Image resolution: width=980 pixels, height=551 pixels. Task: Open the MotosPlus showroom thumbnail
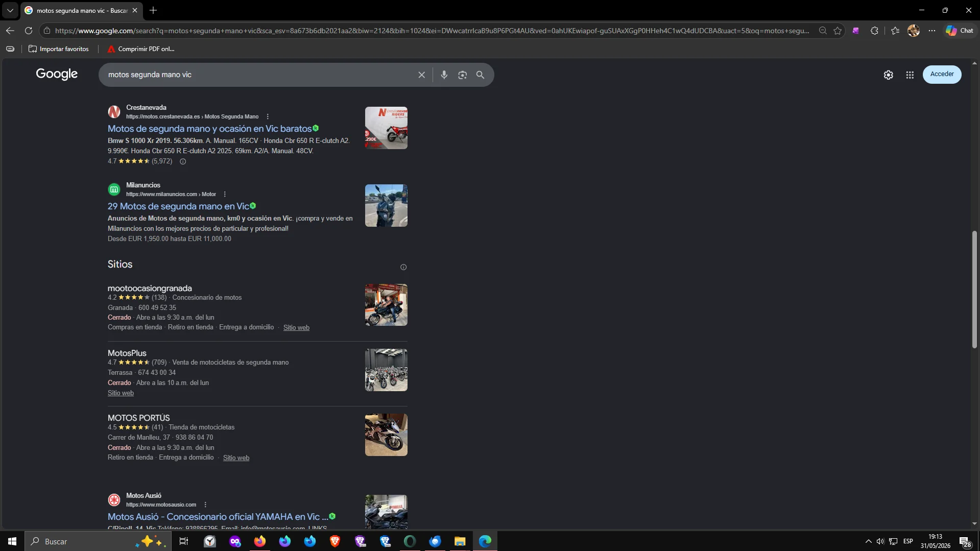386,370
